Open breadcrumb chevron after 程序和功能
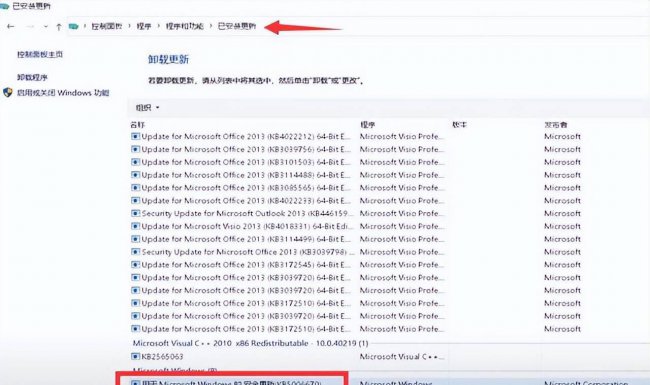Image resolution: width=650 pixels, height=385 pixels. 211,26
